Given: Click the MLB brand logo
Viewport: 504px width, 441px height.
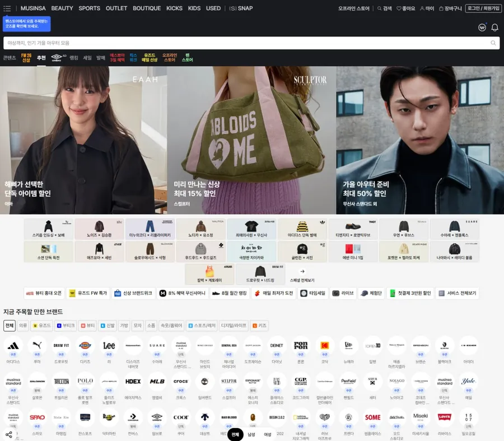Looking at the screenshot, I should click(x=157, y=382).
